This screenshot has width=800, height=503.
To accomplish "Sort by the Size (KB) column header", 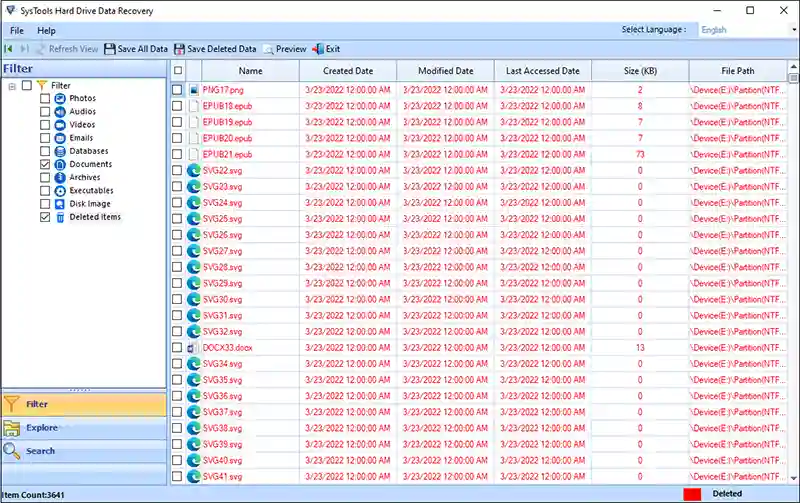I will (x=640, y=71).
